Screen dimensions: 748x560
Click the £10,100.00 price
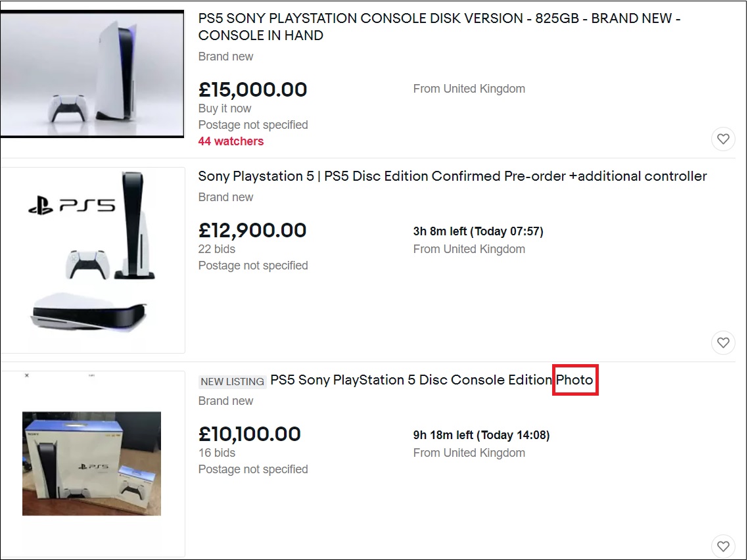coord(250,434)
